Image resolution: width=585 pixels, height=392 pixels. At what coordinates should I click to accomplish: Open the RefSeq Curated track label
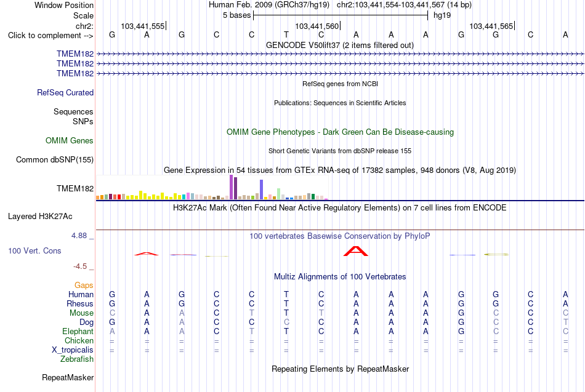click(x=65, y=92)
